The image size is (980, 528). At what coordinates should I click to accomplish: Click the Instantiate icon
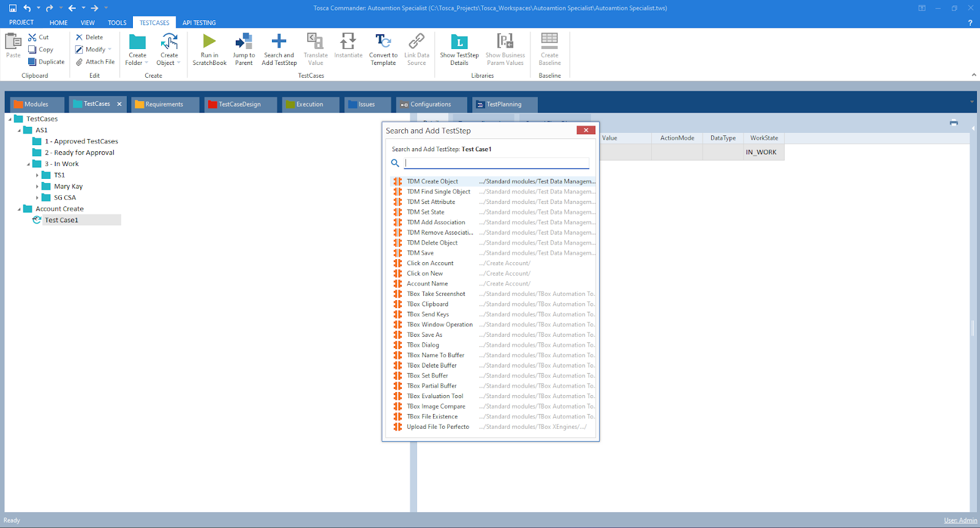[349, 41]
